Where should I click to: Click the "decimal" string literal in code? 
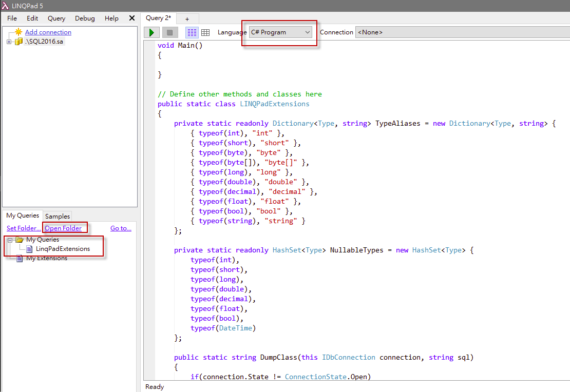pyautogui.click(x=287, y=192)
